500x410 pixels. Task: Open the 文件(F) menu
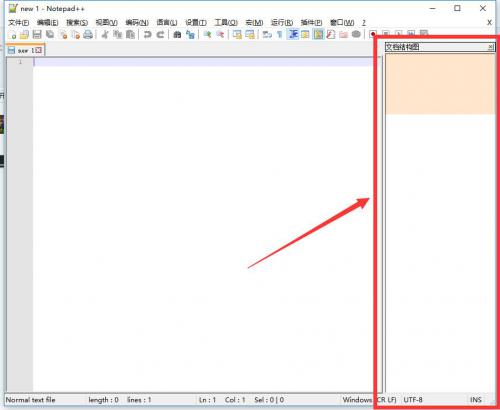18,22
